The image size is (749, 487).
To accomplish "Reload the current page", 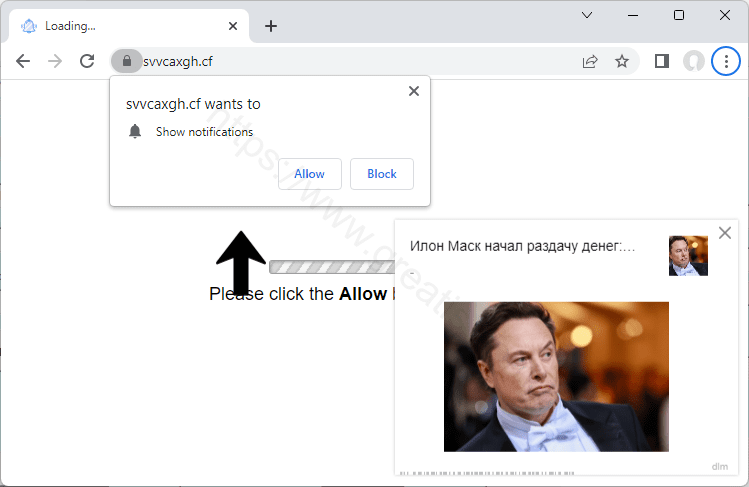I will pyautogui.click(x=87, y=61).
